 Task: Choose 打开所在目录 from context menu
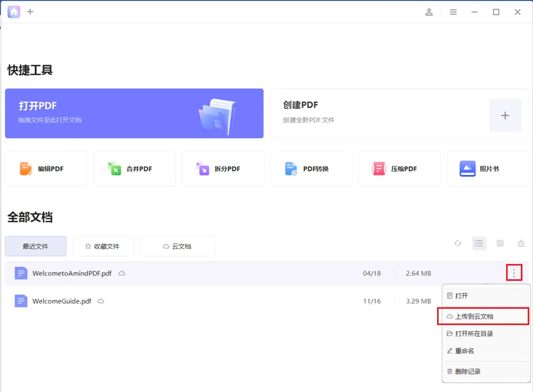click(486, 333)
